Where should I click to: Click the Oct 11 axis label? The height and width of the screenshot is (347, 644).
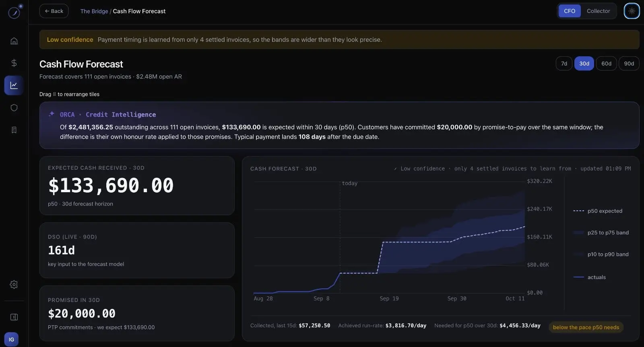pos(515,298)
